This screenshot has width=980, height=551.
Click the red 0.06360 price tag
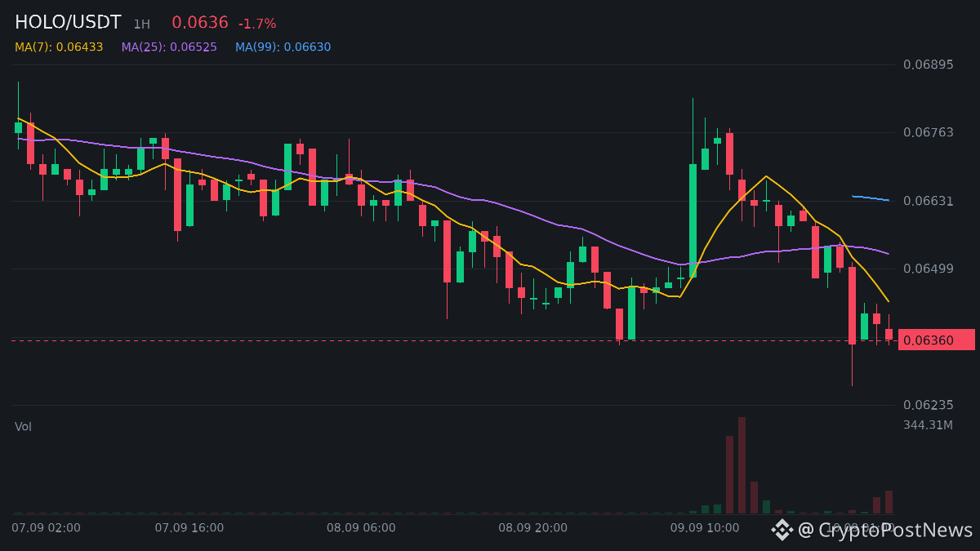(x=937, y=340)
